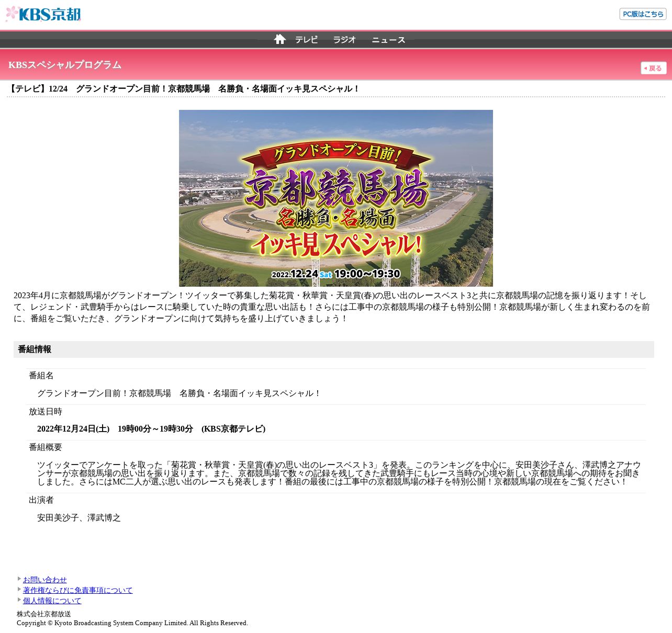Select the intro paragraph starting 2023年4月に京都競馬場
672x633 pixels.
[332, 307]
